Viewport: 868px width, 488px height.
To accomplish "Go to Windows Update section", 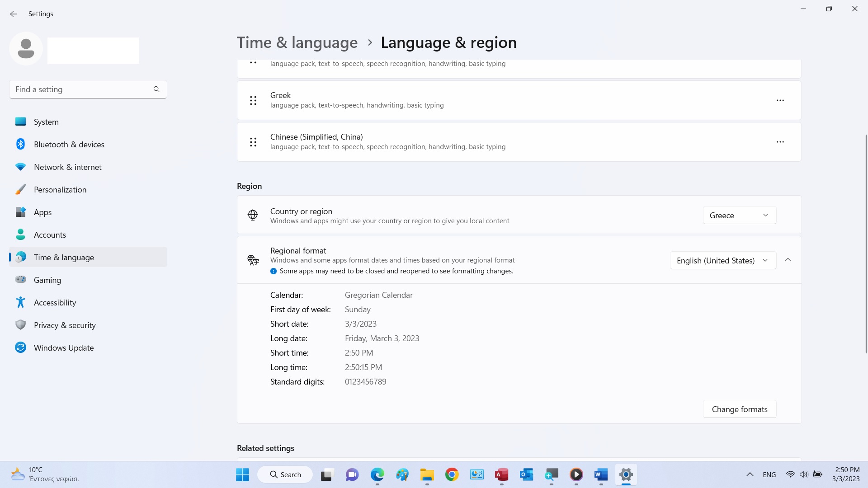I will click(64, 348).
